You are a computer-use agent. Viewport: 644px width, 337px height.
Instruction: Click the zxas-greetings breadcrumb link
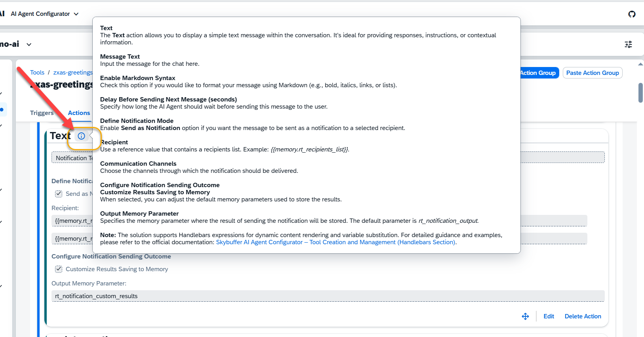[73, 73]
